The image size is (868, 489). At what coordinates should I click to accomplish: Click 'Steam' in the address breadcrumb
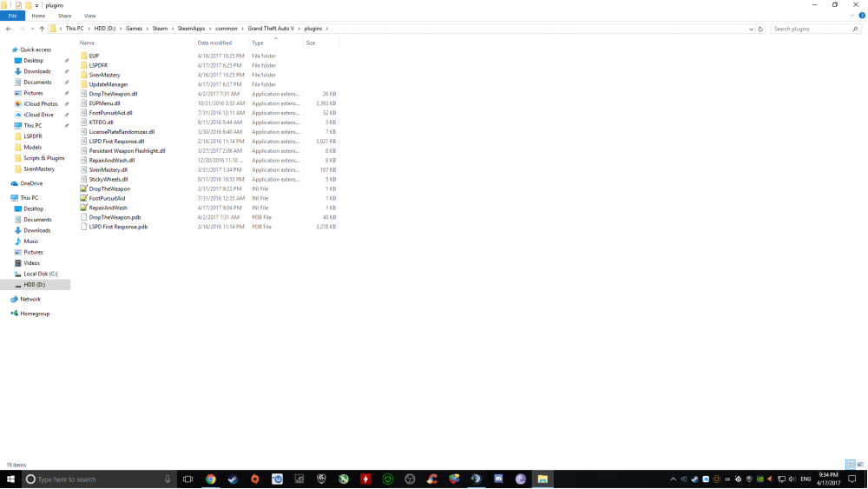click(x=160, y=29)
